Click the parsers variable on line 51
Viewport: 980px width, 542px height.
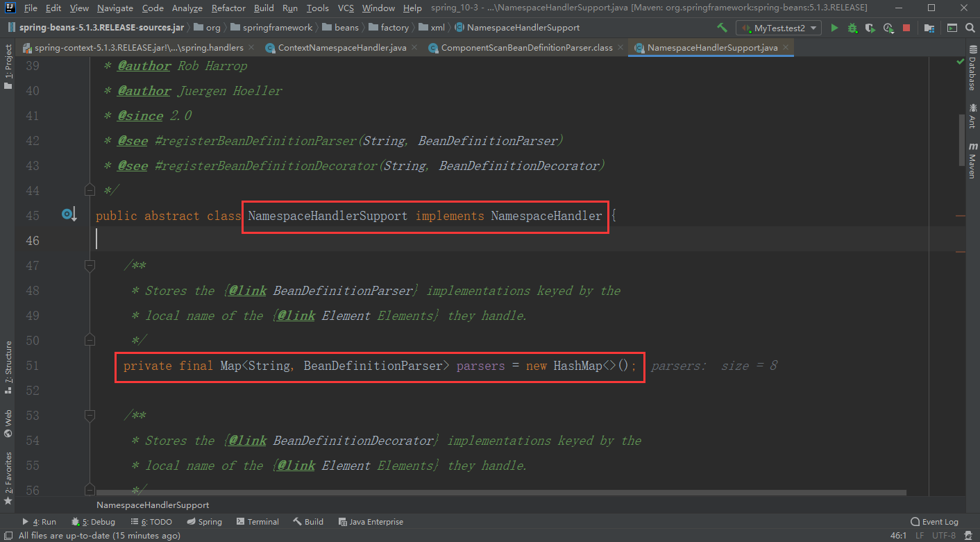480,366
